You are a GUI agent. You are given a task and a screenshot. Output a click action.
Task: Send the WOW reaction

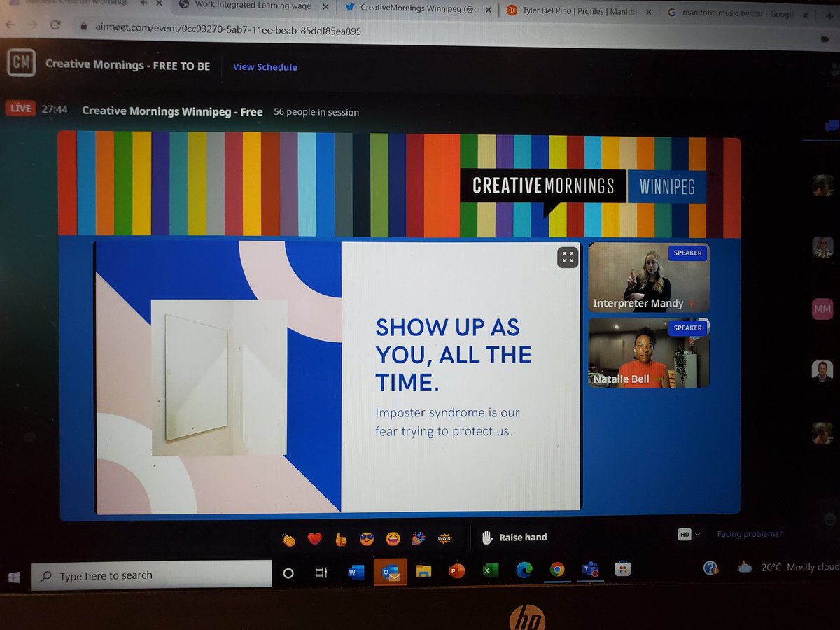444,538
